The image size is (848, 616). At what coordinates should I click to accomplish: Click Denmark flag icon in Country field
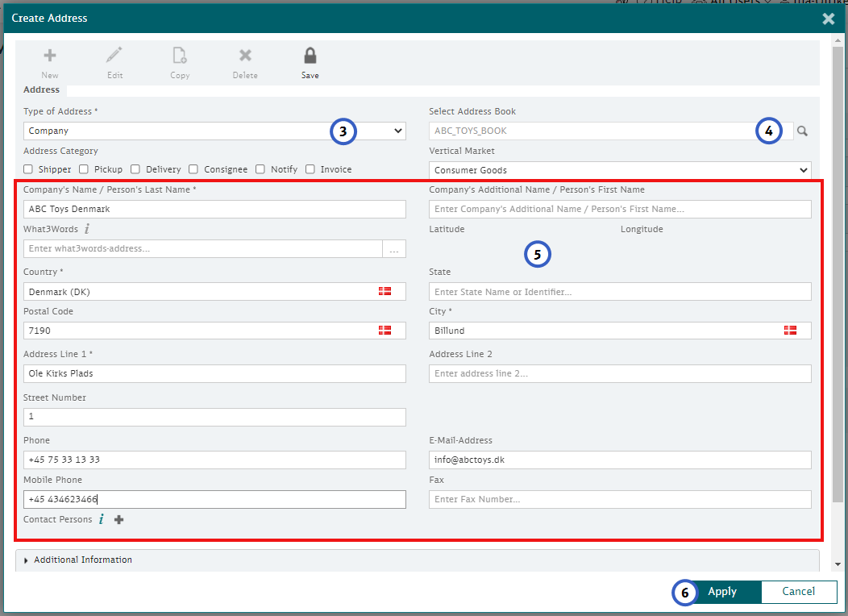coord(385,291)
